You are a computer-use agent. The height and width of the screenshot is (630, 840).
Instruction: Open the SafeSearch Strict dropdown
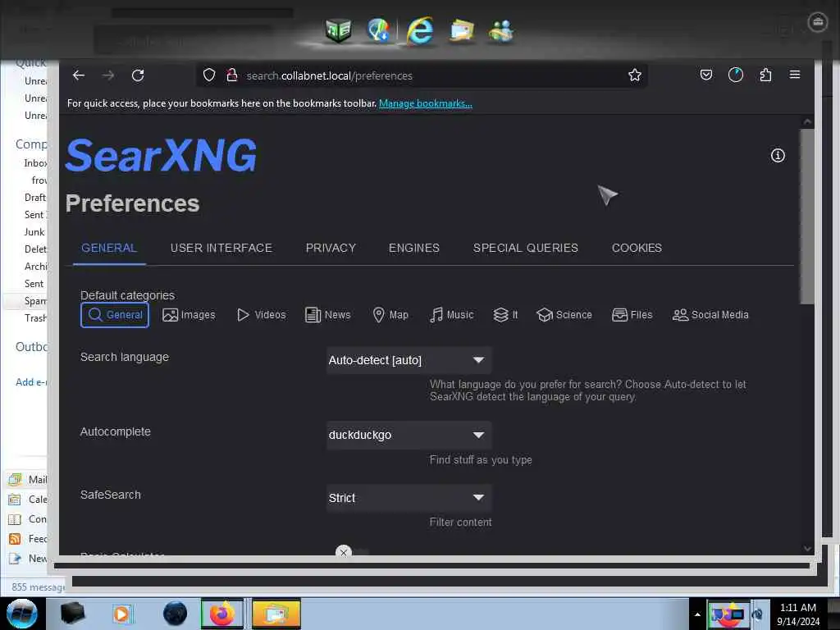coord(409,498)
